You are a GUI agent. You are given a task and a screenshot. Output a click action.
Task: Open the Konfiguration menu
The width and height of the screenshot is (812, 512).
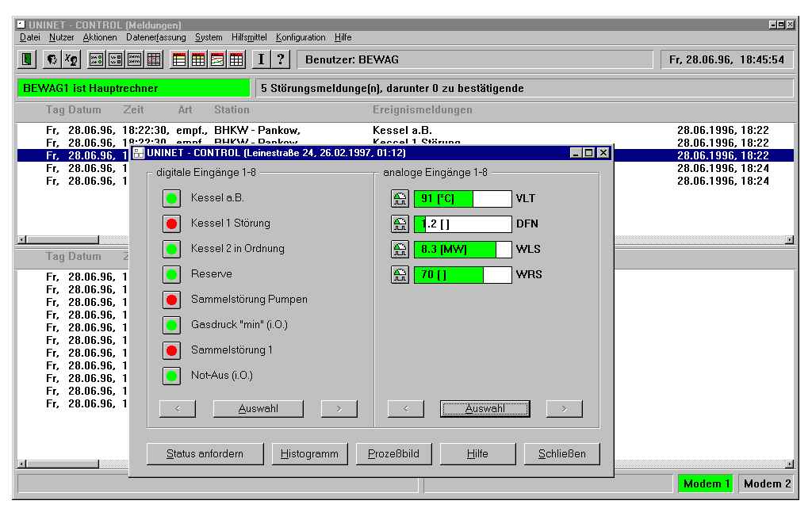(301, 37)
